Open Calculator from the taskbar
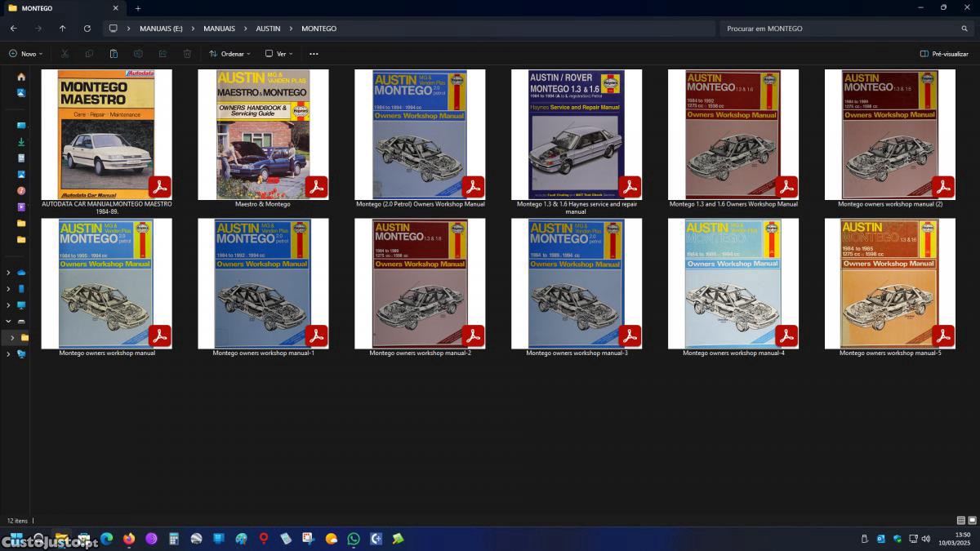Viewport: 980px width, 551px height. click(x=174, y=539)
